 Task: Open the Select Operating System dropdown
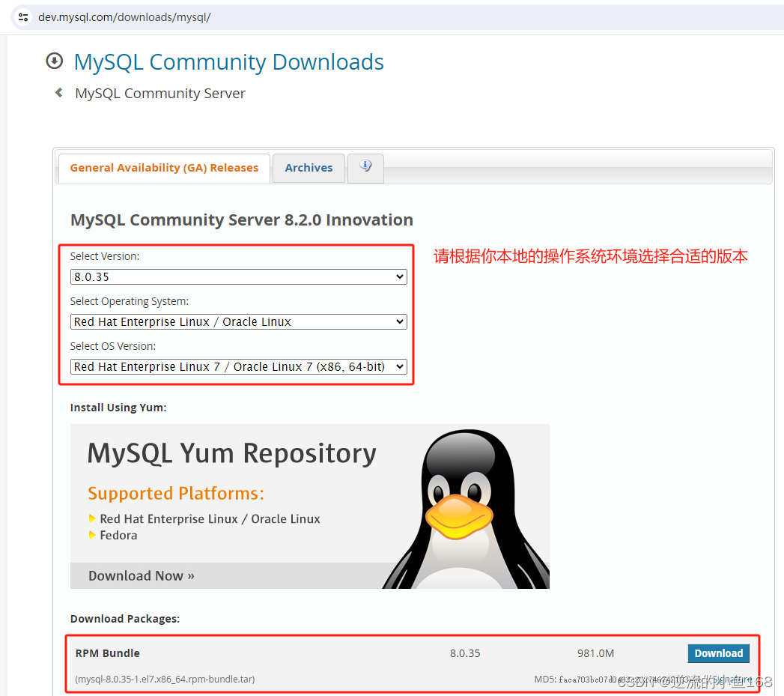click(x=239, y=321)
